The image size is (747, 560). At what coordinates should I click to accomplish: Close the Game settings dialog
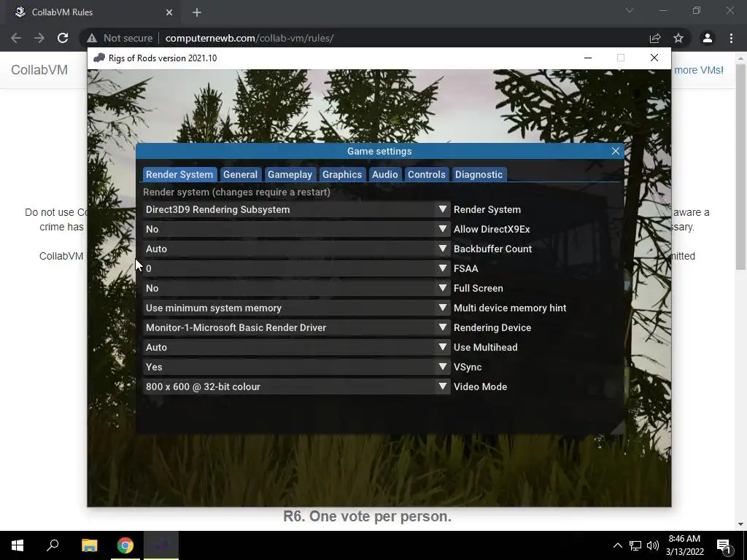point(616,151)
